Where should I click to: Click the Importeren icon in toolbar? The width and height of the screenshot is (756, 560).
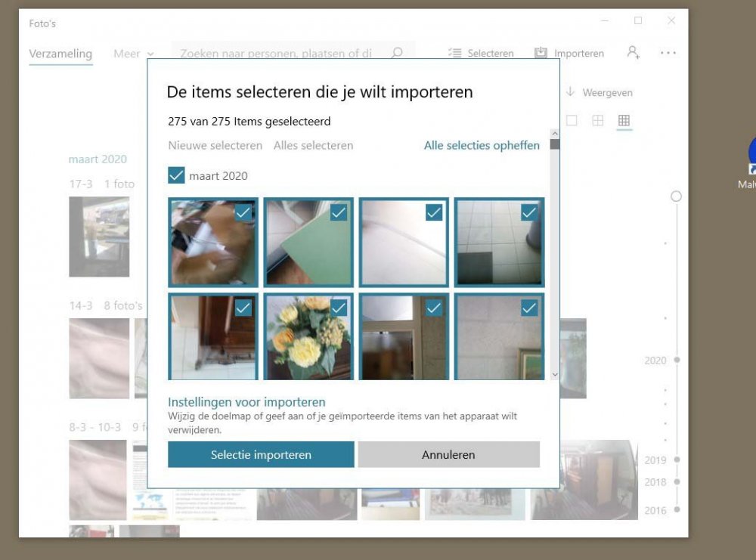[541, 53]
